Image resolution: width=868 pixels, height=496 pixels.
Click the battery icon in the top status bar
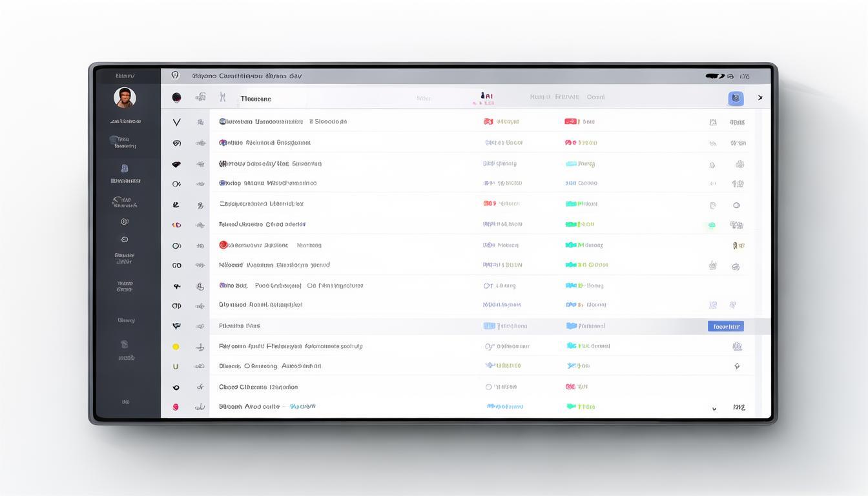[x=715, y=76]
